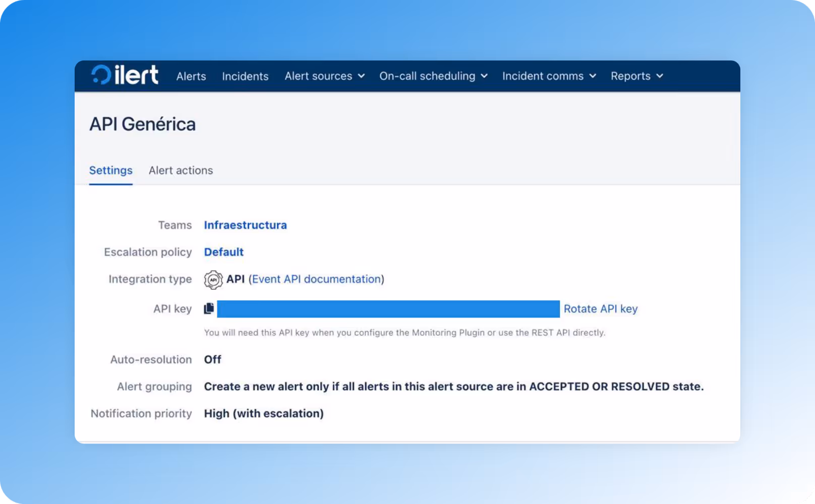Click the Integration type label

point(150,279)
